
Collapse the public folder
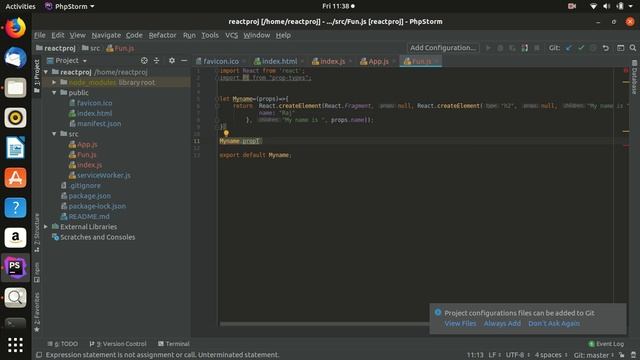pyautogui.click(x=54, y=93)
